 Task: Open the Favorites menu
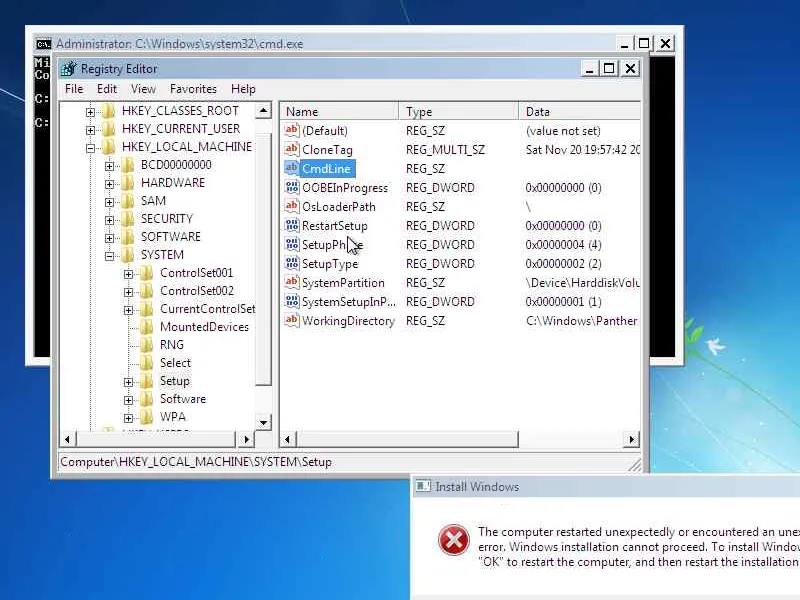pyautogui.click(x=193, y=89)
